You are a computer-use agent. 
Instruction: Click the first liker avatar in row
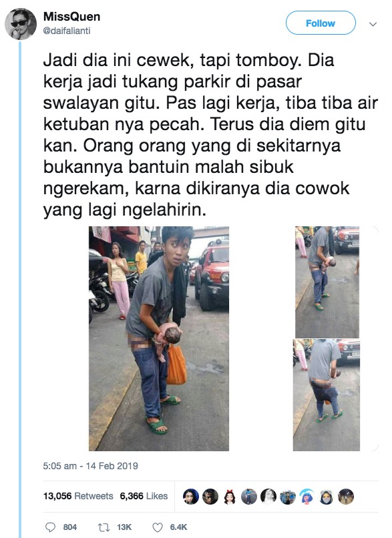[191, 496]
